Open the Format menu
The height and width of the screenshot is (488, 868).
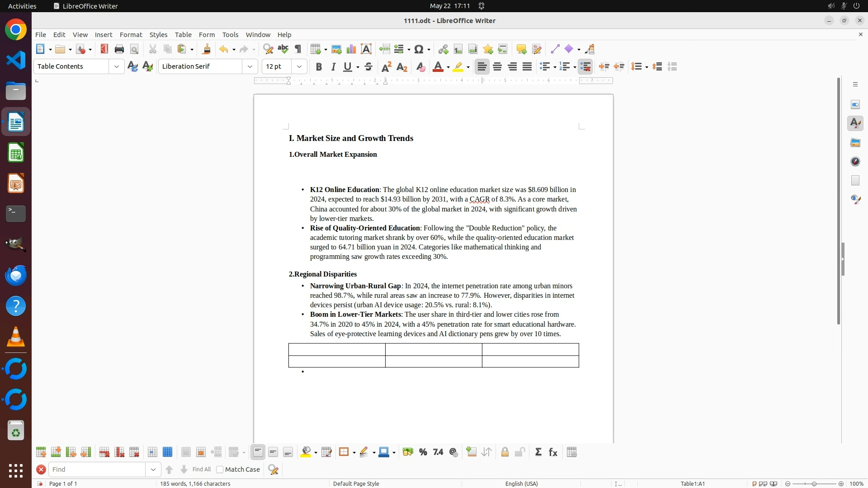[x=131, y=34]
